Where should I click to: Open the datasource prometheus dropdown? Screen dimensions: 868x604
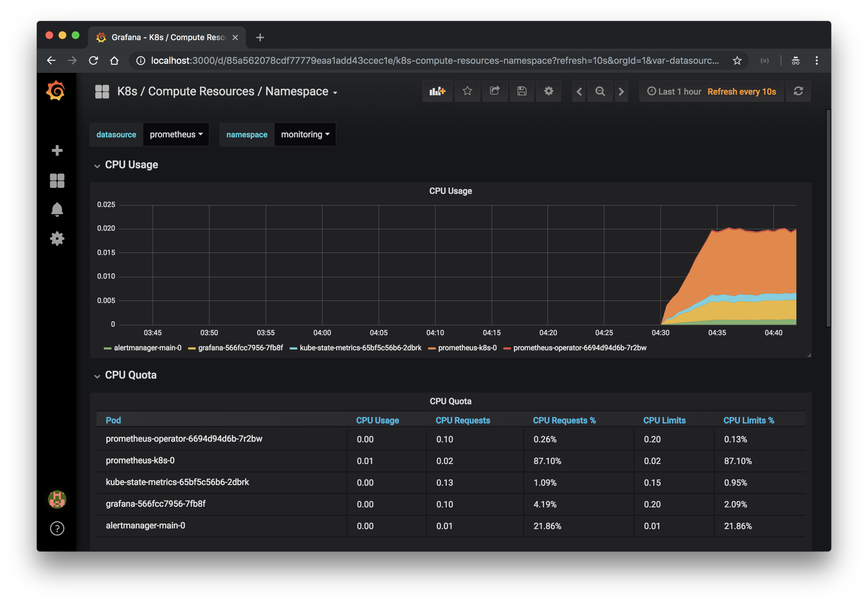tap(176, 135)
